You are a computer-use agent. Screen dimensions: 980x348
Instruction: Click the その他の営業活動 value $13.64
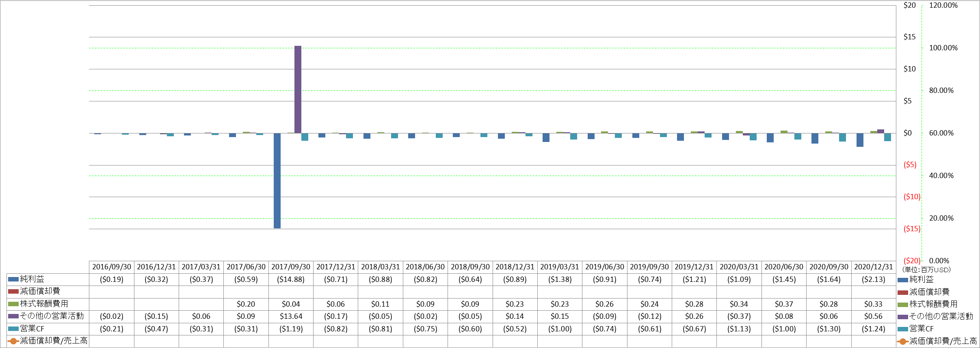291,316
